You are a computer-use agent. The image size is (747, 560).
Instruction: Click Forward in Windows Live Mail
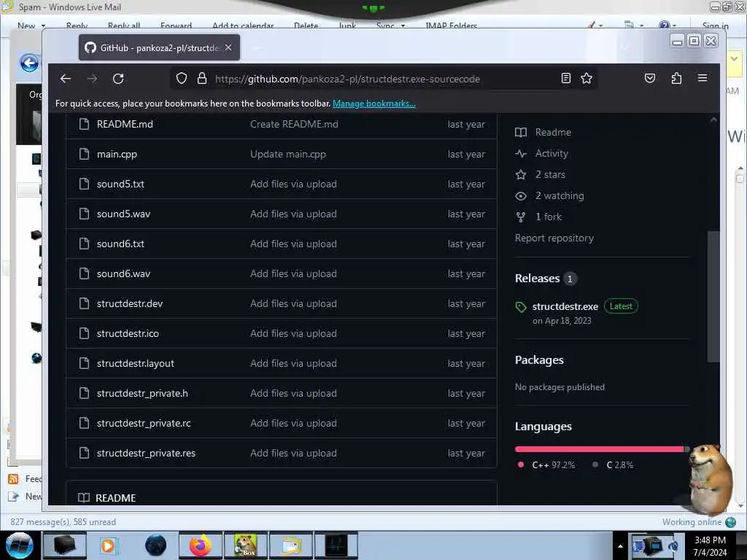click(177, 26)
